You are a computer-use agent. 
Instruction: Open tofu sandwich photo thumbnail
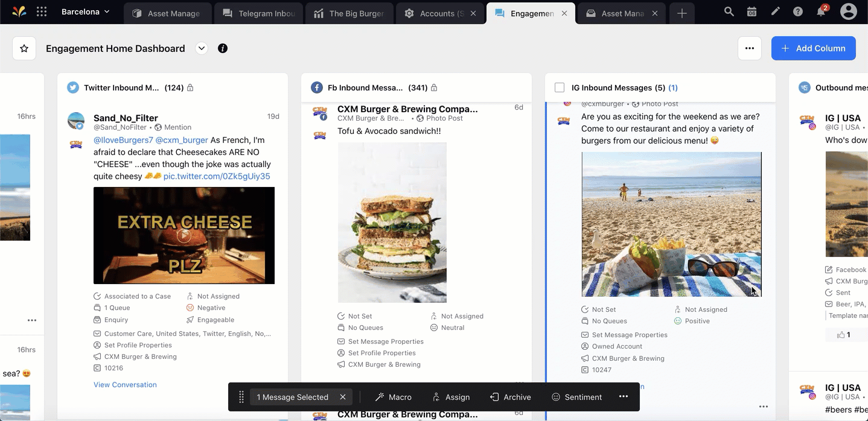point(392,223)
